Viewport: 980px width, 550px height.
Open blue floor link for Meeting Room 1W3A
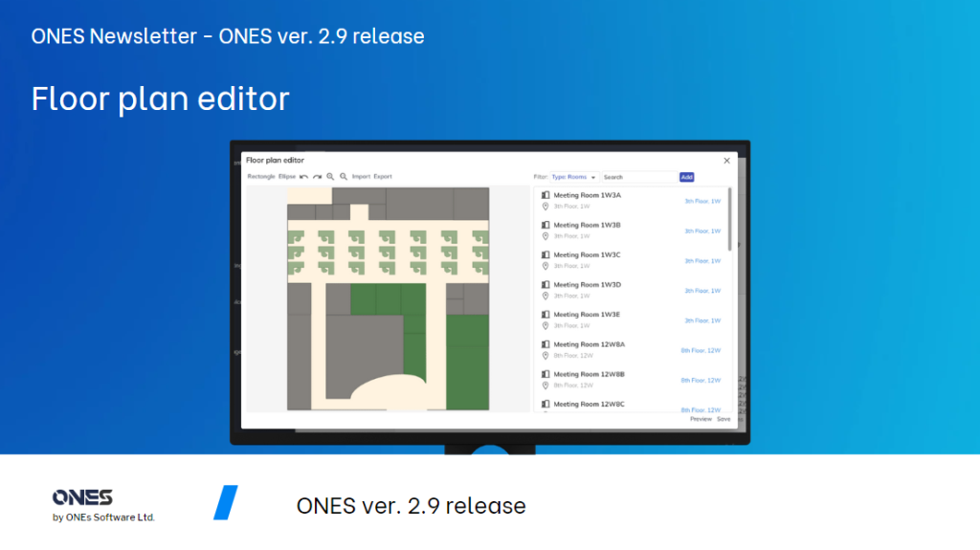point(702,201)
